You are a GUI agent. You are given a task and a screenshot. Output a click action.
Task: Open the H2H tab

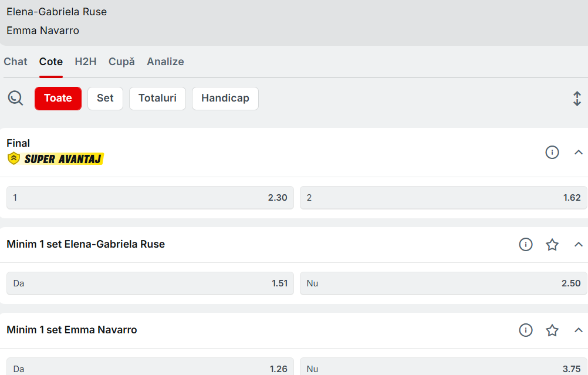click(x=86, y=62)
